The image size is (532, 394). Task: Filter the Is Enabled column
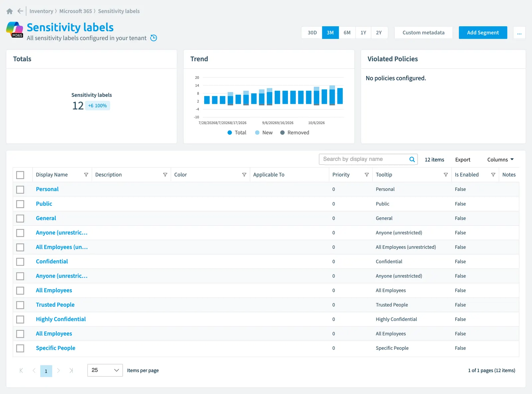(x=493, y=175)
